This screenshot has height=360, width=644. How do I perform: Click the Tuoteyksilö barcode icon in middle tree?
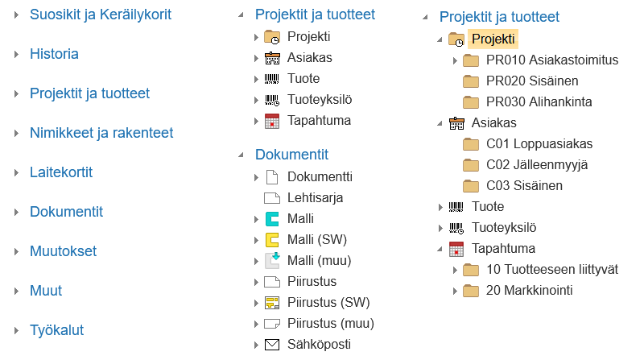(x=271, y=100)
